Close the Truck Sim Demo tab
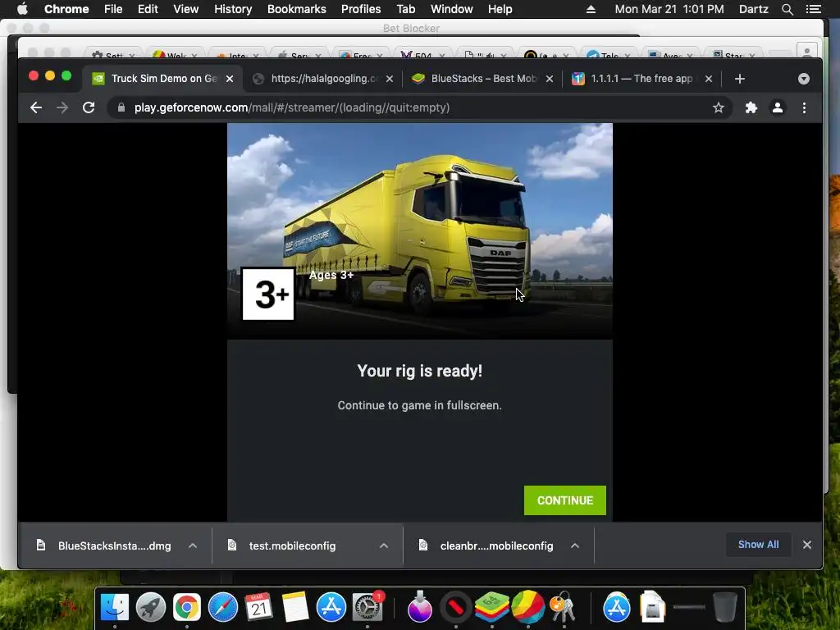This screenshot has height=630, width=840. click(x=230, y=79)
